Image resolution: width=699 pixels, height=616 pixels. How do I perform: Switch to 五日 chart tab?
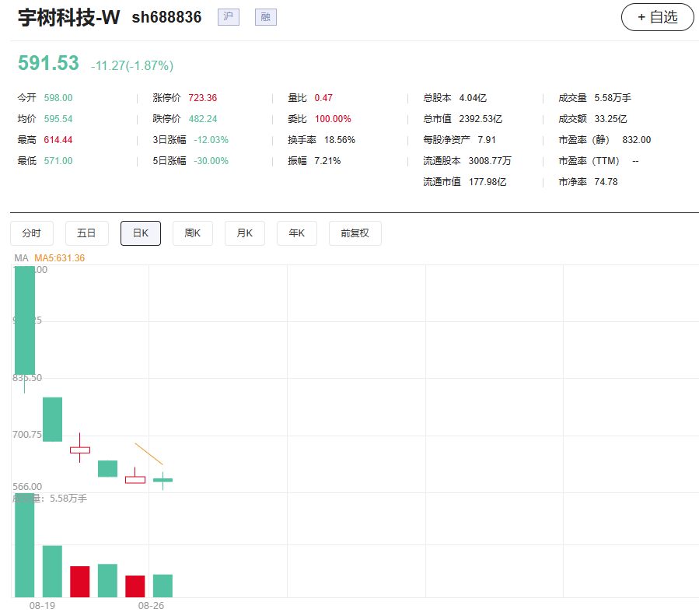(x=87, y=233)
